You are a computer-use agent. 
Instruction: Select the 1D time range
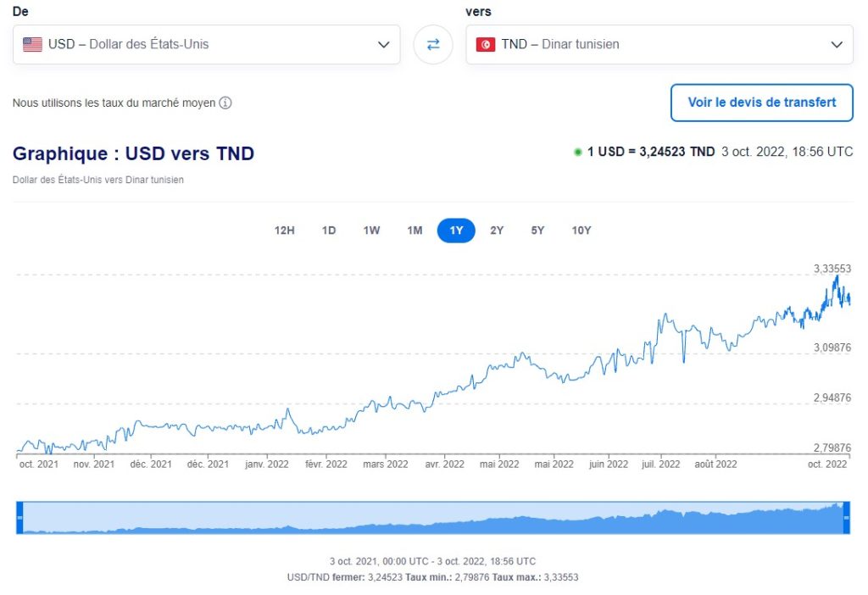click(x=329, y=231)
